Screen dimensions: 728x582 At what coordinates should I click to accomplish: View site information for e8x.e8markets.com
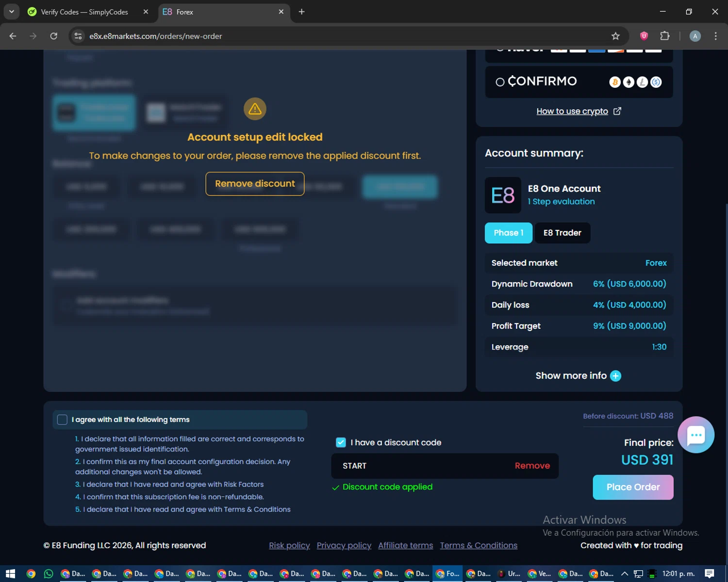pos(78,36)
